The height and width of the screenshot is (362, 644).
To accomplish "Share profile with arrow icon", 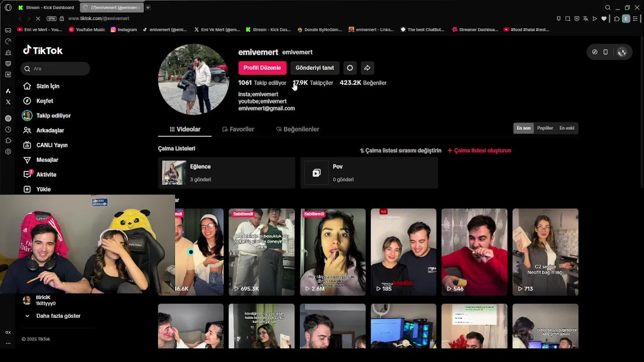I will [367, 68].
